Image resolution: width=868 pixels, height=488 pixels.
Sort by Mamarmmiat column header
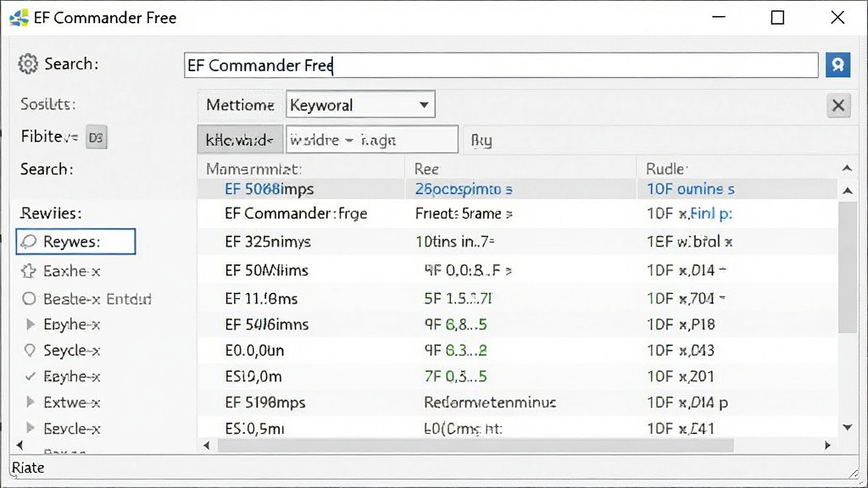[x=253, y=169]
